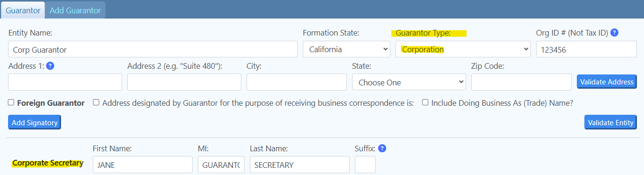Switch to the Guarantor tab
The image size is (644, 175).
tap(23, 10)
